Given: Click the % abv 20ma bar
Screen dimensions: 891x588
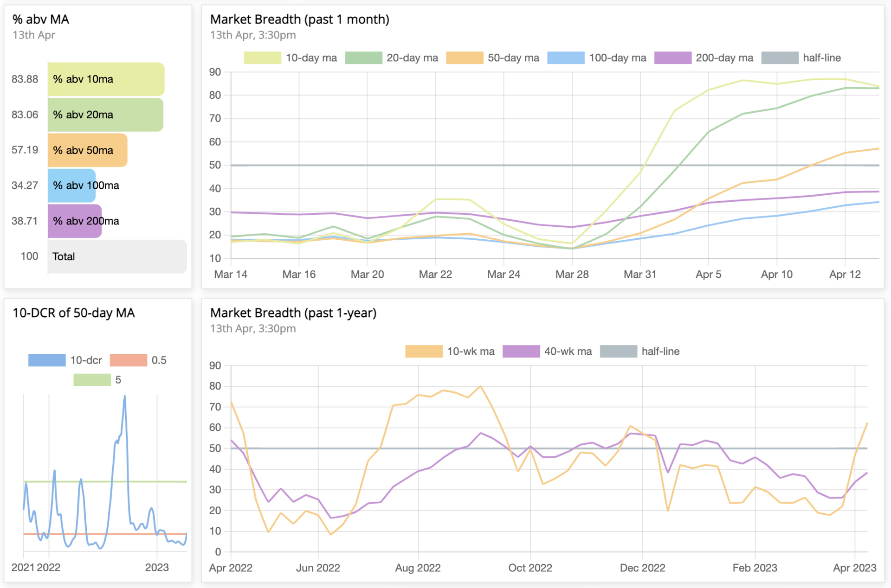Looking at the screenshot, I should point(105,115).
